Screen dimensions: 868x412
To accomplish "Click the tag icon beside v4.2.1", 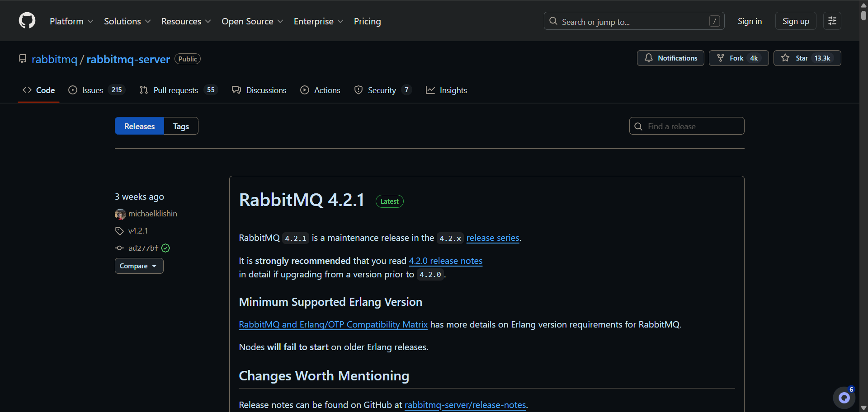I will point(119,231).
